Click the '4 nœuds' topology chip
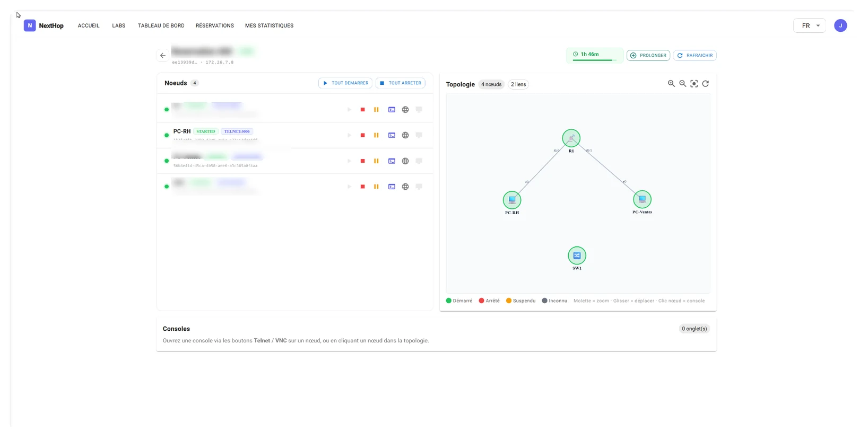Screen dimensions: 868x441 pyautogui.click(x=491, y=84)
